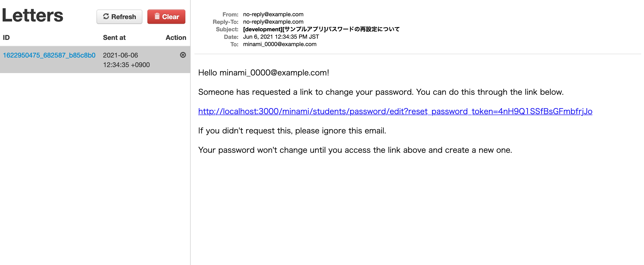Image resolution: width=644 pixels, height=265 pixels.
Task: Click the Date value Jun 6, 2021
Action: tap(281, 37)
